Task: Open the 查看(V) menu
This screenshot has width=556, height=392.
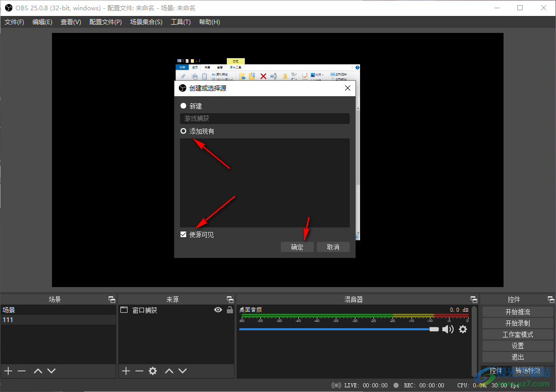Action: [71, 22]
